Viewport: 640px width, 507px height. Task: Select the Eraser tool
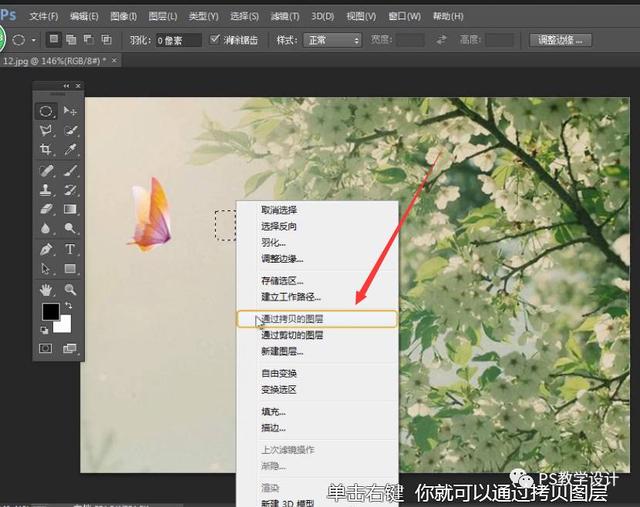pos(46,209)
